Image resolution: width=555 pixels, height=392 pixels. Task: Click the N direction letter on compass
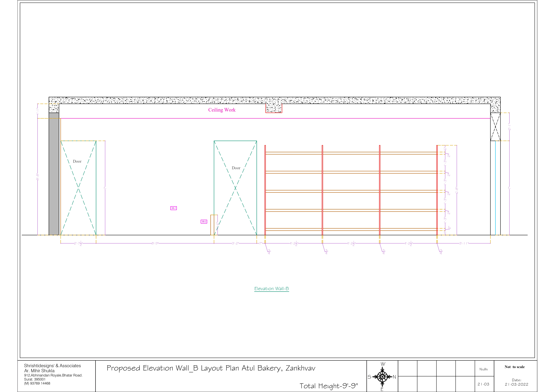point(394,377)
